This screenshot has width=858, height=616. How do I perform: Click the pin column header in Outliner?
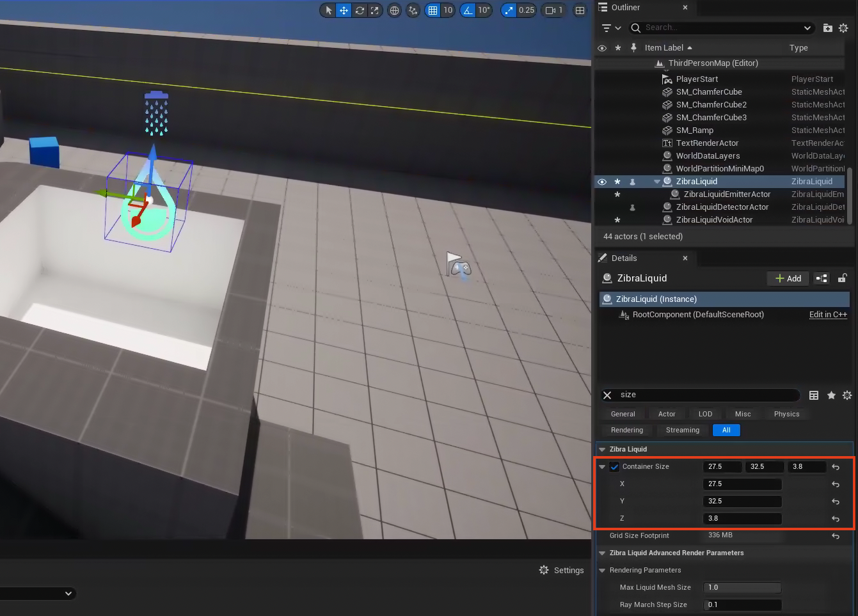633,48
